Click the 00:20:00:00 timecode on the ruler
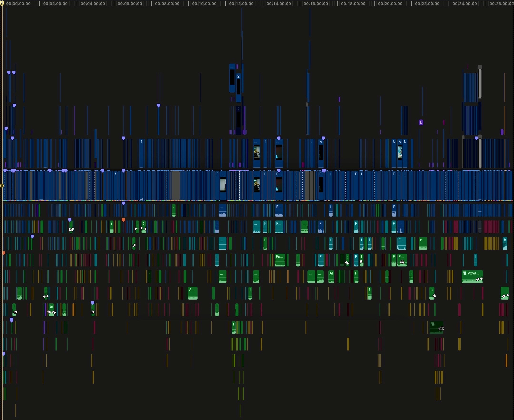Screen dimensions: 514x420 coord(390,4)
